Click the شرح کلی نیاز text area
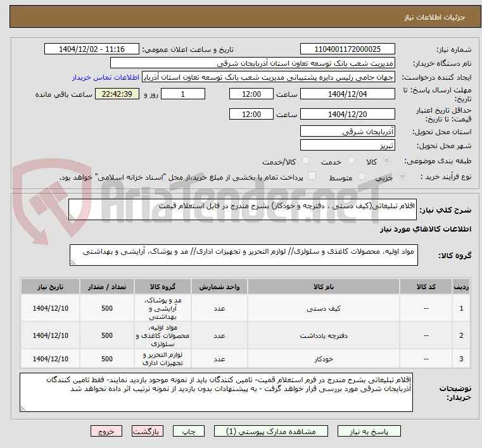Viewport: 482px width, 448px height. click(x=242, y=209)
